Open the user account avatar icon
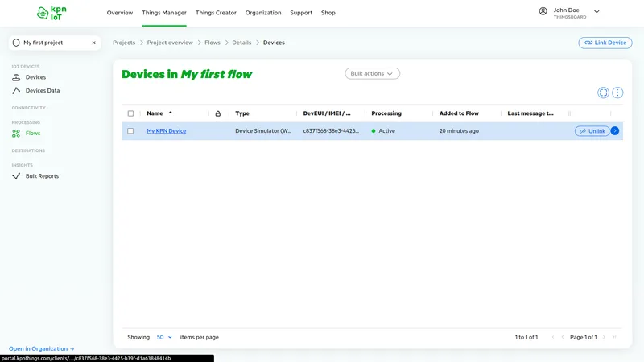The width and height of the screenshot is (644, 362). click(x=543, y=11)
